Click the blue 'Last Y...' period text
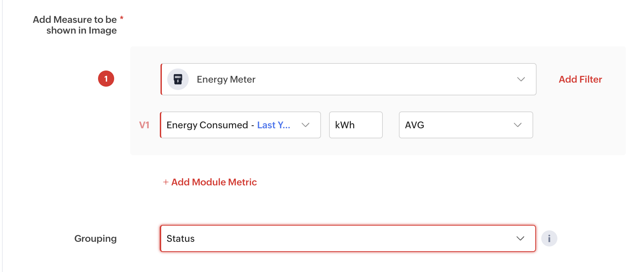 273,125
